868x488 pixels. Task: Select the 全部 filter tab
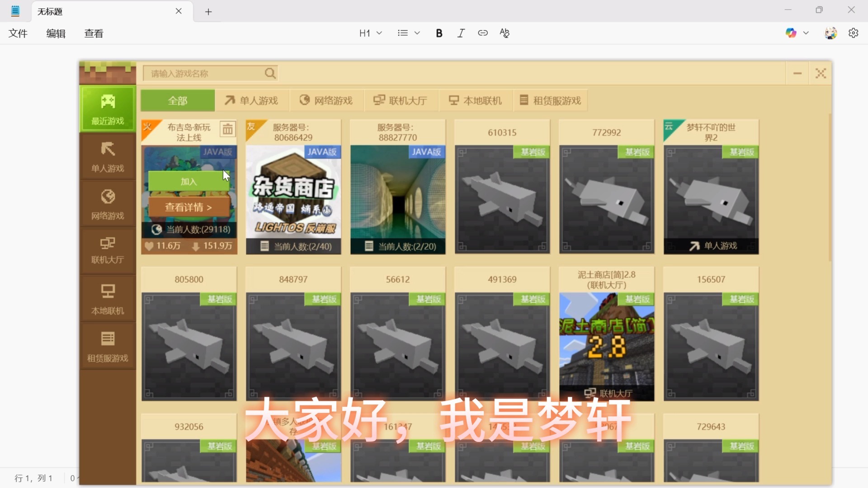point(178,100)
